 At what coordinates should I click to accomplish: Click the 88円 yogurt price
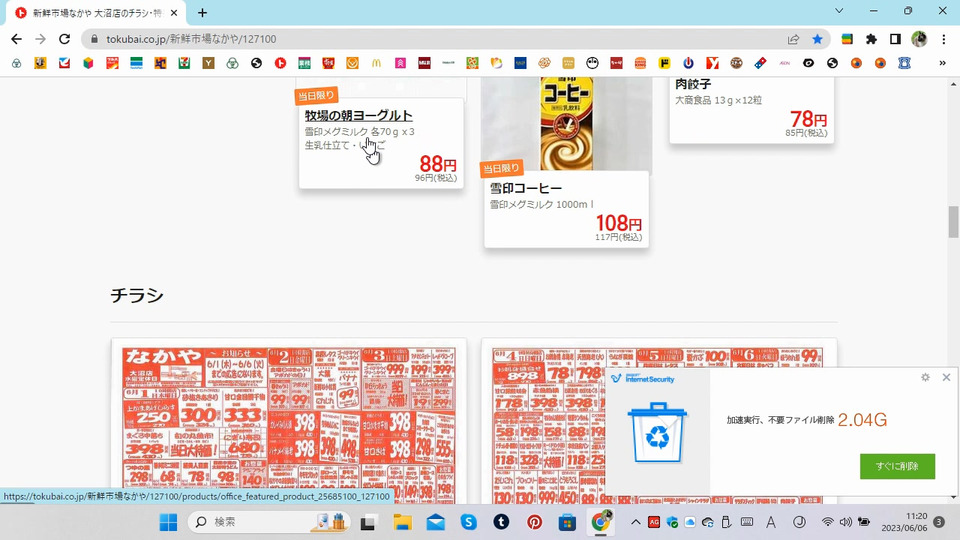[x=438, y=164]
